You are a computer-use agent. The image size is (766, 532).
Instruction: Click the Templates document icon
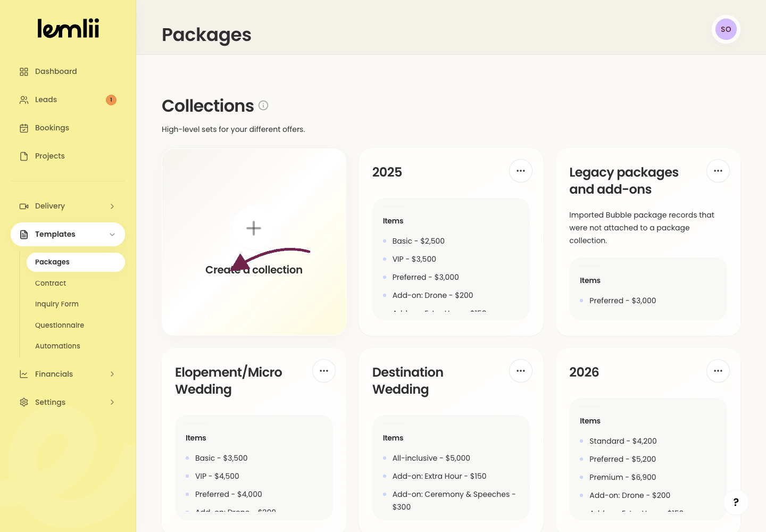[x=24, y=235]
